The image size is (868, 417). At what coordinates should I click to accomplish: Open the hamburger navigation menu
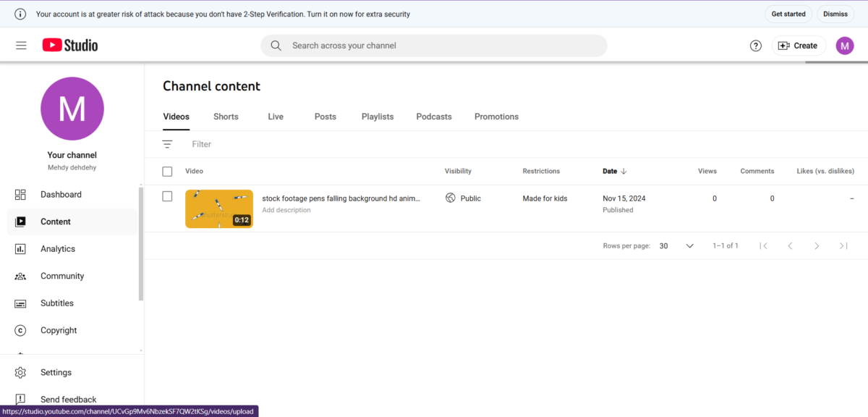point(21,46)
